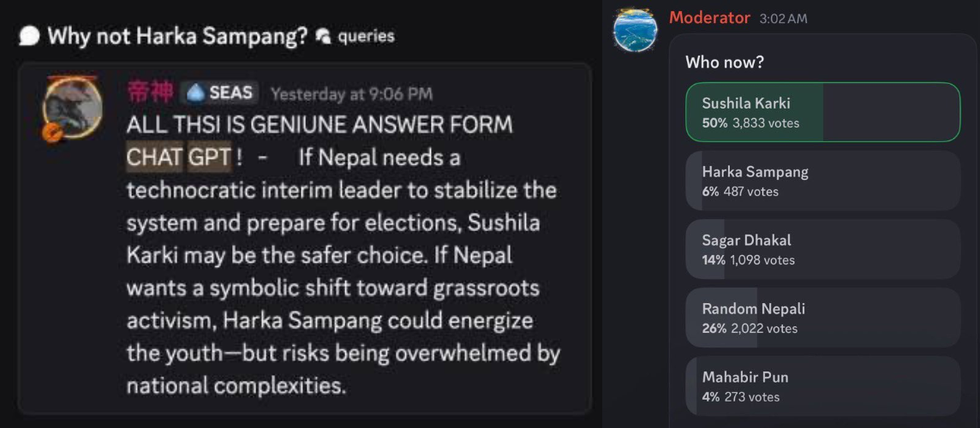The height and width of the screenshot is (428, 980).
Task: Open the Moderator's profile avatar
Action: pos(635,30)
